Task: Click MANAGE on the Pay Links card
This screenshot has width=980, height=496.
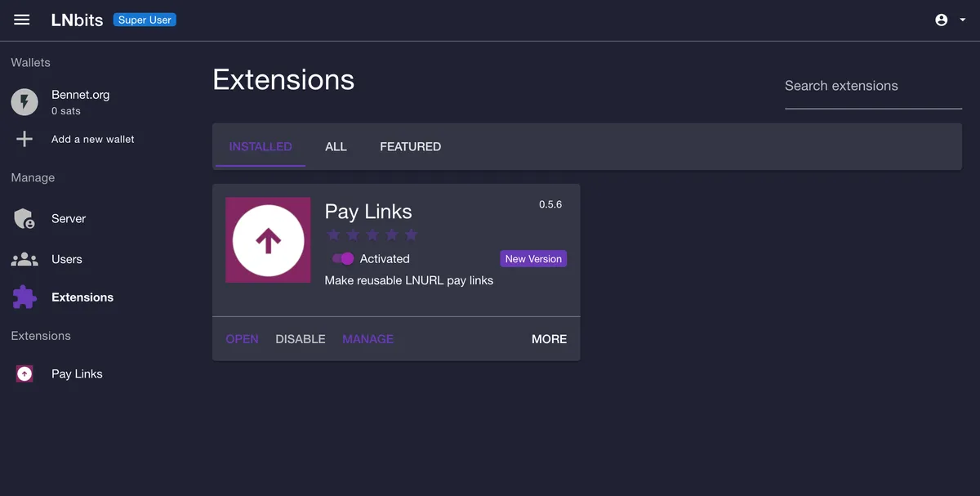Action: [x=367, y=338]
